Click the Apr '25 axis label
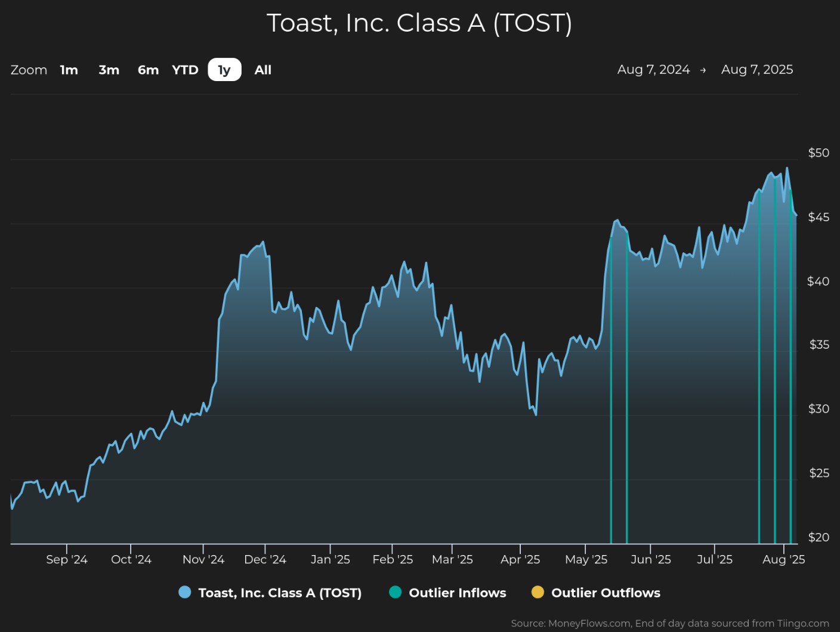 520,560
